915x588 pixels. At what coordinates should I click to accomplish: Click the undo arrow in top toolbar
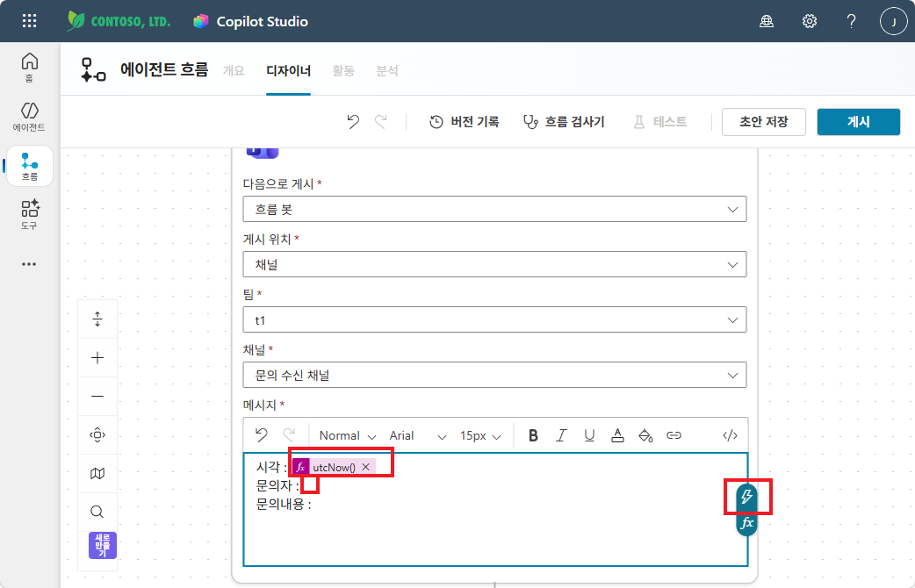[353, 121]
